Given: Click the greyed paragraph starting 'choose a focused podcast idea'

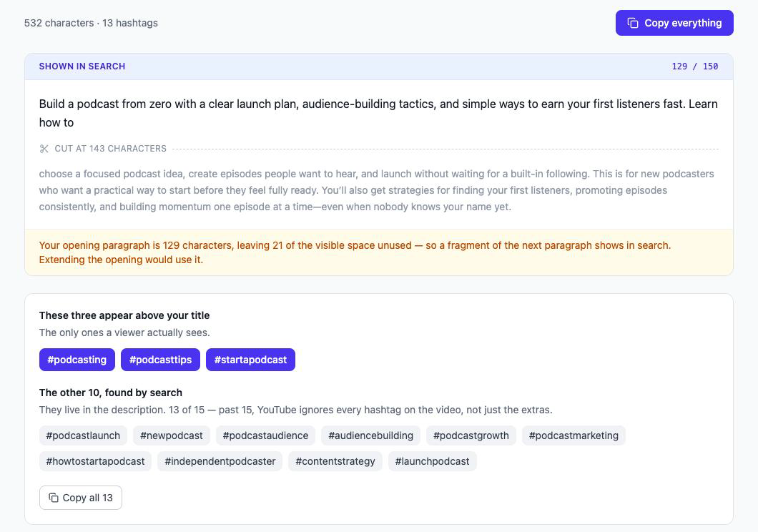Looking at the screenshot, I should point(377,190).
